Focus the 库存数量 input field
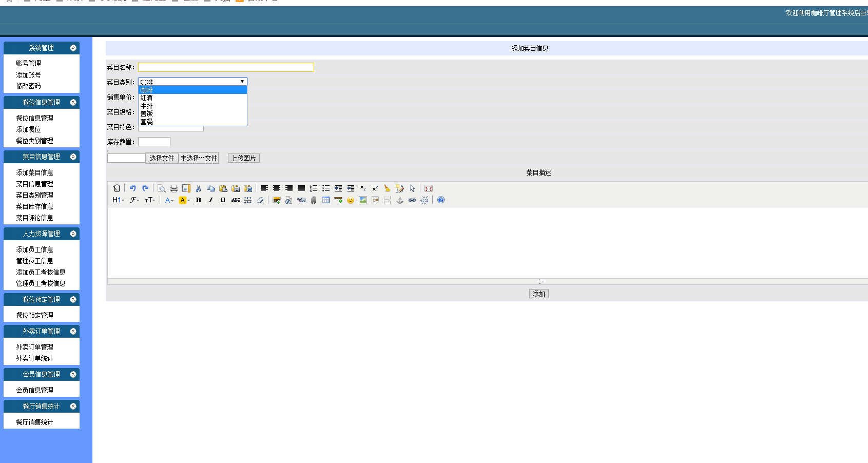Screen dimensions: 868x463 pyautogui.click(x=154, y=142)
